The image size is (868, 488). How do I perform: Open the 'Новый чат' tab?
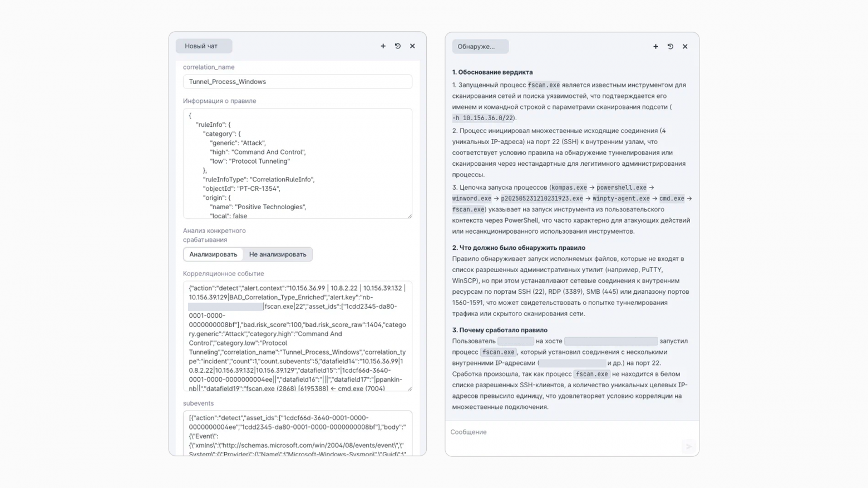click(204, 46)
